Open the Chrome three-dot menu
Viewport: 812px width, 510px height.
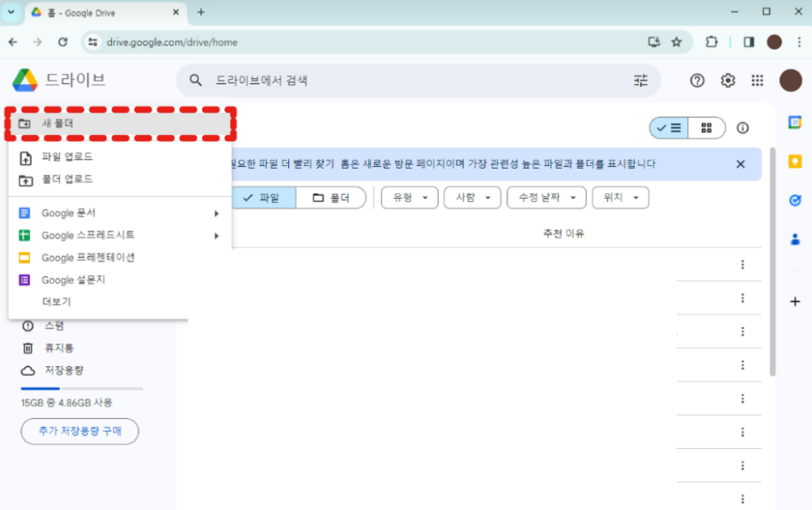pos(799,42)
